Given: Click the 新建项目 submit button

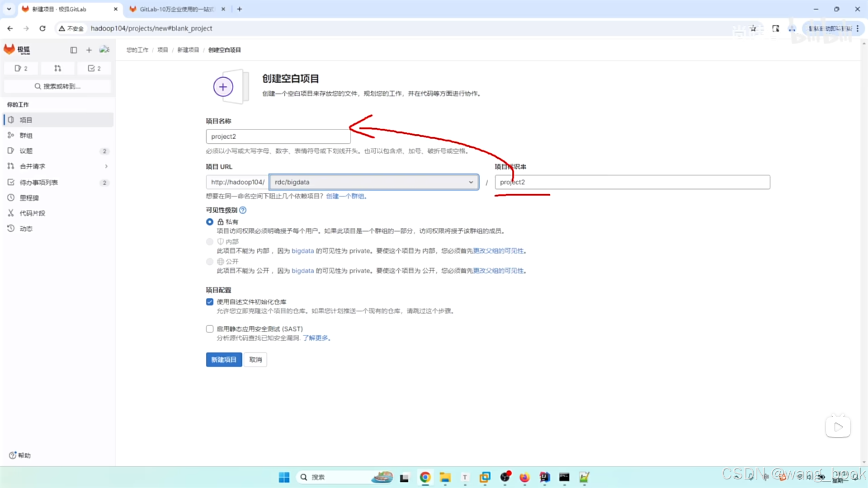Looking at the screenshot, I should [223, 359].
